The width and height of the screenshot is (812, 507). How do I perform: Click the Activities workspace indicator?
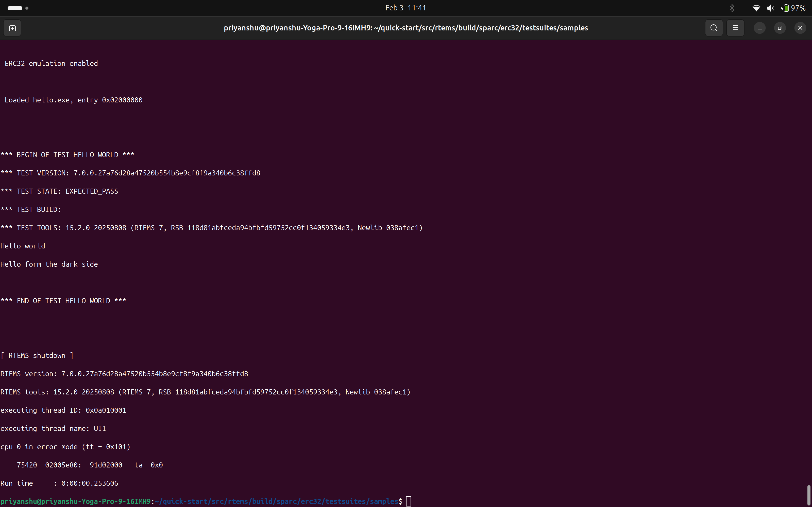coord(18,8)
